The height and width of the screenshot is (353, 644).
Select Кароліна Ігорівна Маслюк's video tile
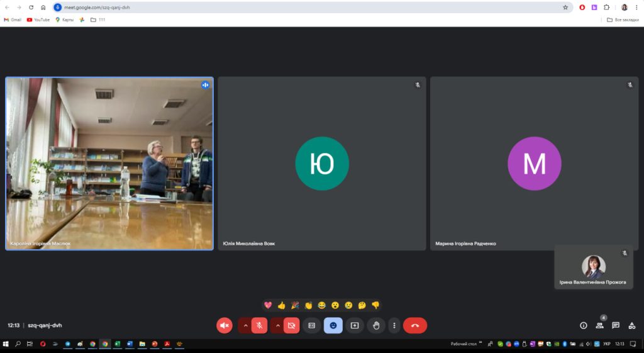tap(109, 164)
